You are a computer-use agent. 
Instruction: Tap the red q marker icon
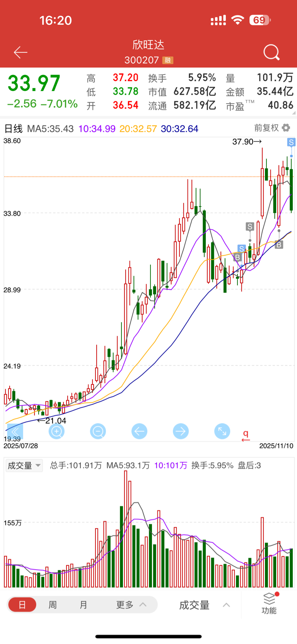pyautogui.click(x=246, y=436)
